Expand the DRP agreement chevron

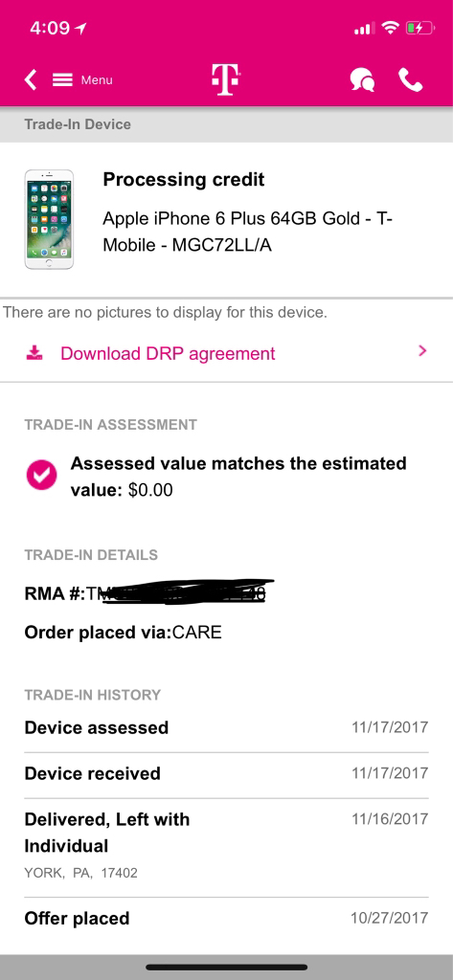pyautogui.click(x=423, y=351)
